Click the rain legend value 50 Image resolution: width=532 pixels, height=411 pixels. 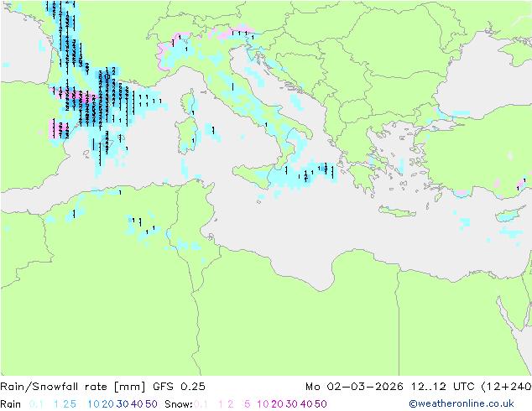151,404
